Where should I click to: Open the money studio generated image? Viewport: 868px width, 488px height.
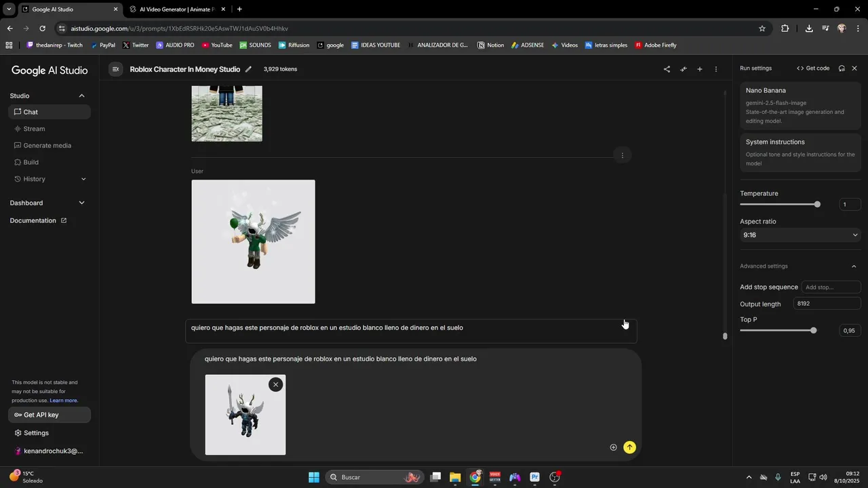point(226,113)
